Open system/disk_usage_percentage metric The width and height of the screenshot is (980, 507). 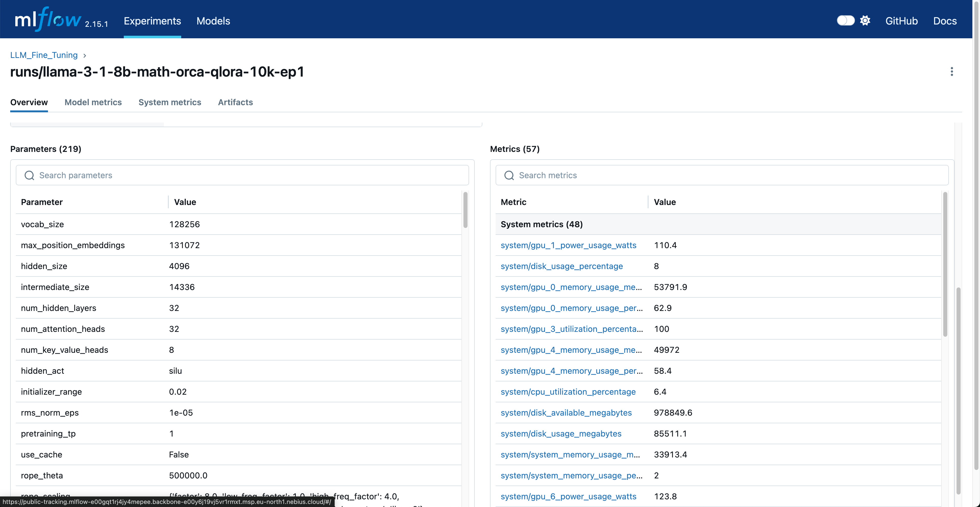click(x=561, y=266)
